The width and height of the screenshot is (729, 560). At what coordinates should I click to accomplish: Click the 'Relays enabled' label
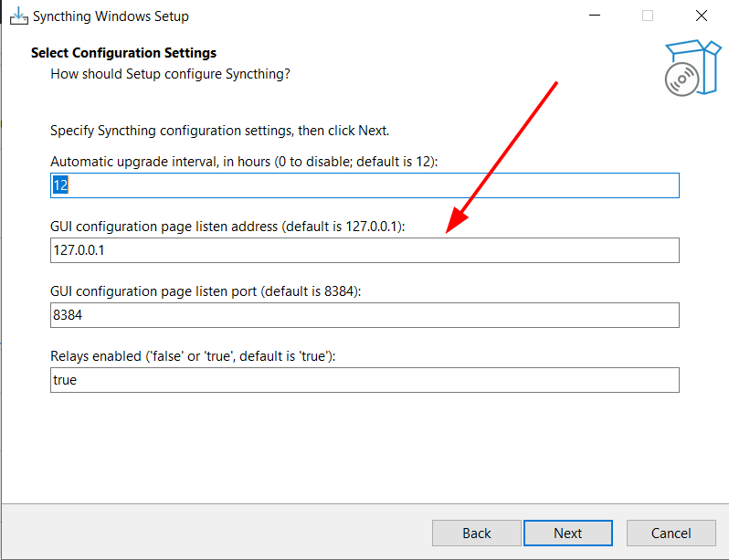193,356
